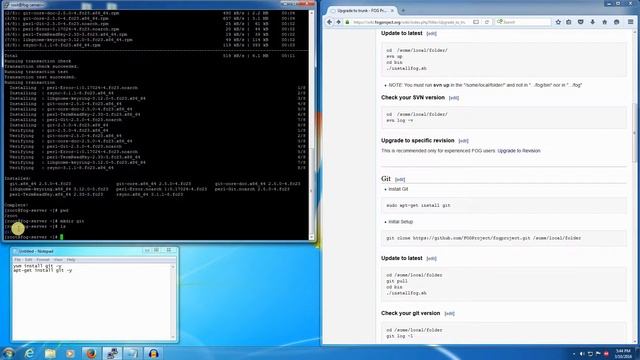This screenshot has width=640, height=360.
Task: Show Firefox bookmarks list icon
Action: (569, 22)
